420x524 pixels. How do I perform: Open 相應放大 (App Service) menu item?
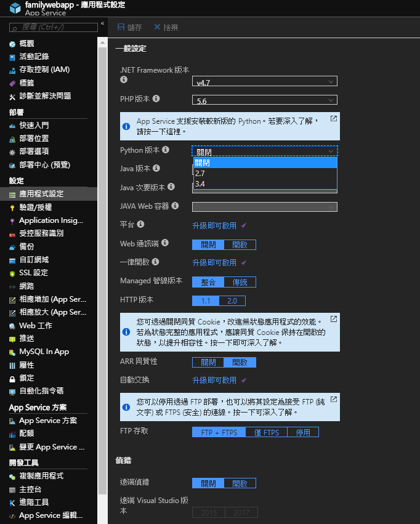[x=49, y=312]
